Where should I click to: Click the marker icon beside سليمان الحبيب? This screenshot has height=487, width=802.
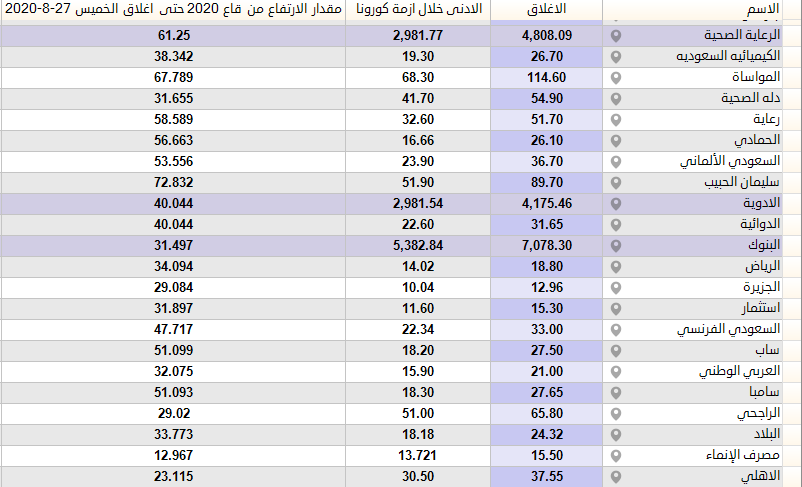pyautogui.click(x=616, y=183)
